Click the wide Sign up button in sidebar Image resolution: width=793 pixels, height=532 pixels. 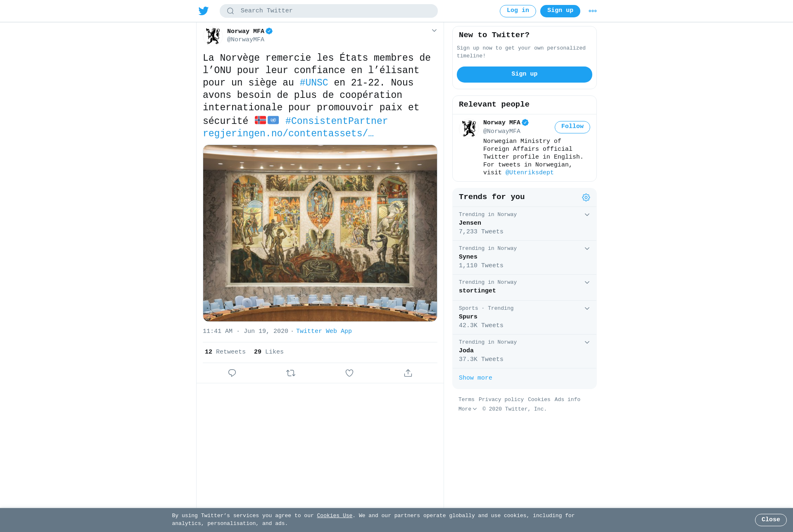[525, 74]
